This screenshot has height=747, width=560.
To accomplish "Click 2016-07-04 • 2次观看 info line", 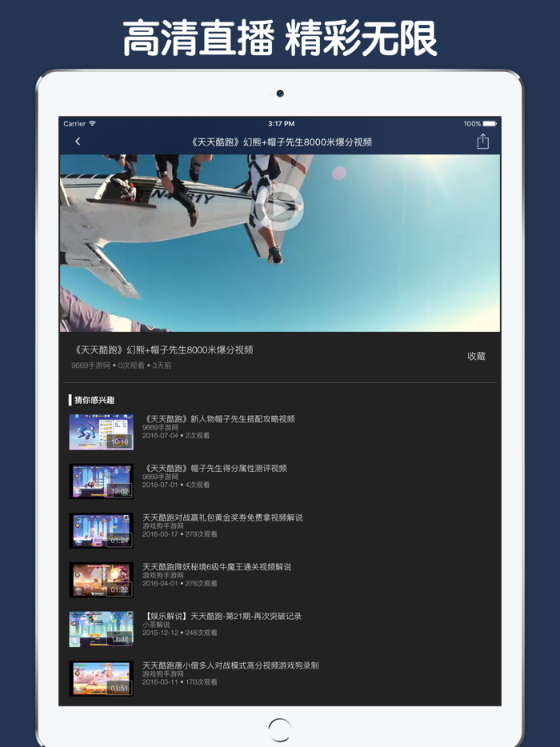I will click(x=176, y=435).
